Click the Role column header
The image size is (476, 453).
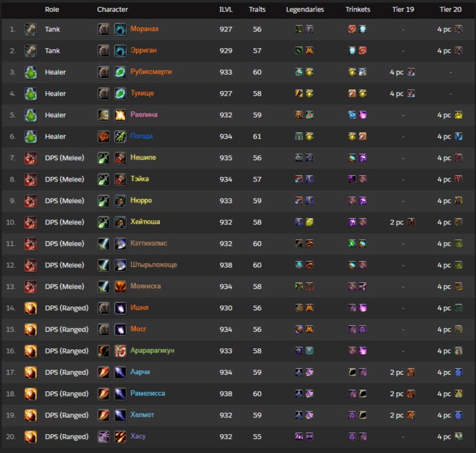tap(52, 9)
